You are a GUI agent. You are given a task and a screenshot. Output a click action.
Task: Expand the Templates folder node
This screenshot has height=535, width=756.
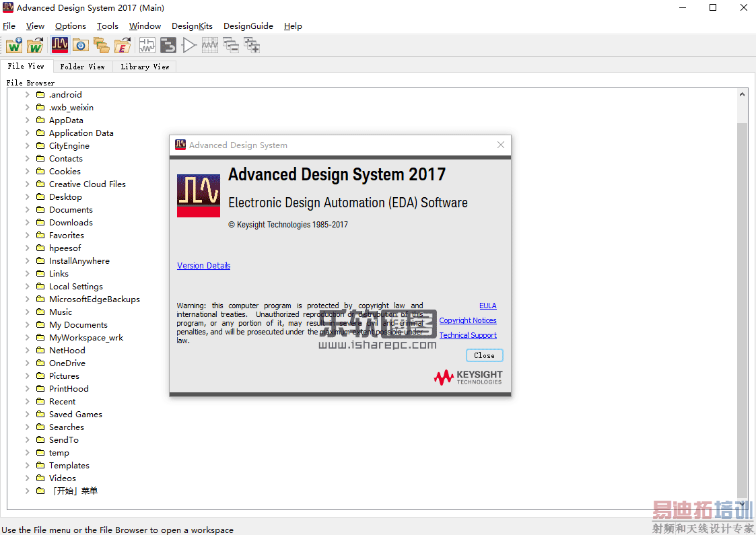27,465
